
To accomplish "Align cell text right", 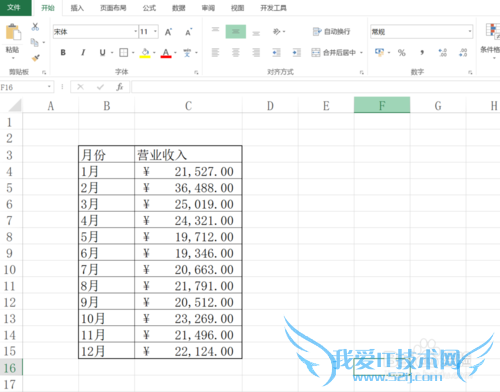I will coord(256,52).
